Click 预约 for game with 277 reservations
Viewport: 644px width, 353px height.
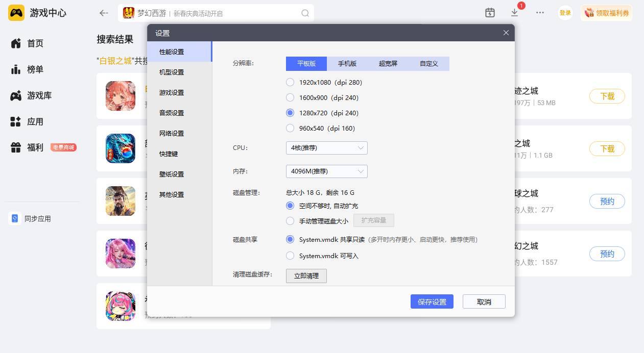pos(607,201)
